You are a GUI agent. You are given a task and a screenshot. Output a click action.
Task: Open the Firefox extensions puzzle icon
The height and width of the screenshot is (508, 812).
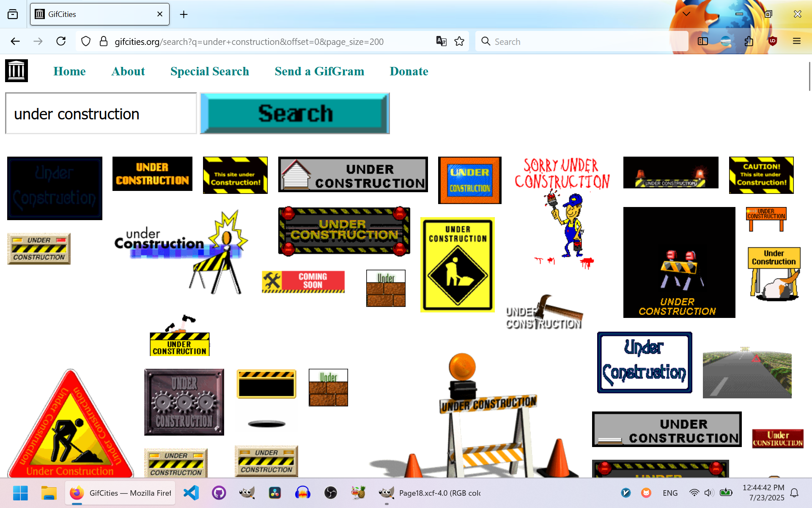click(x=749, y=41)
